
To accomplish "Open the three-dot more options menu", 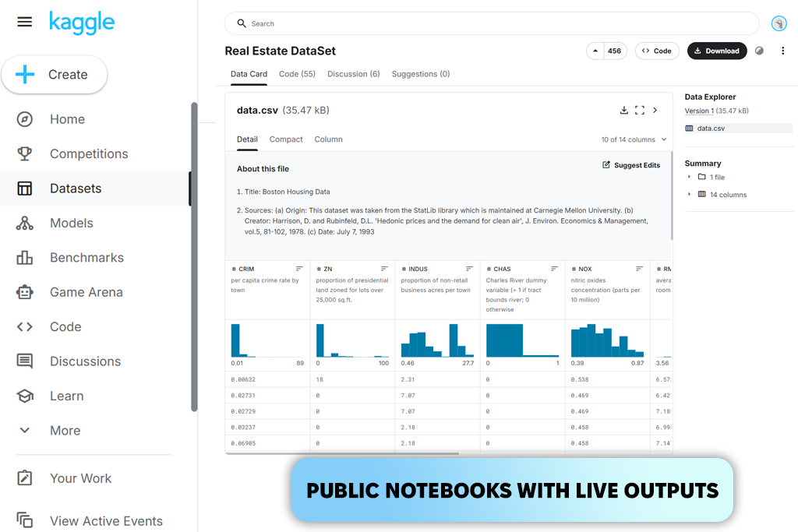I will pos(782,51).
